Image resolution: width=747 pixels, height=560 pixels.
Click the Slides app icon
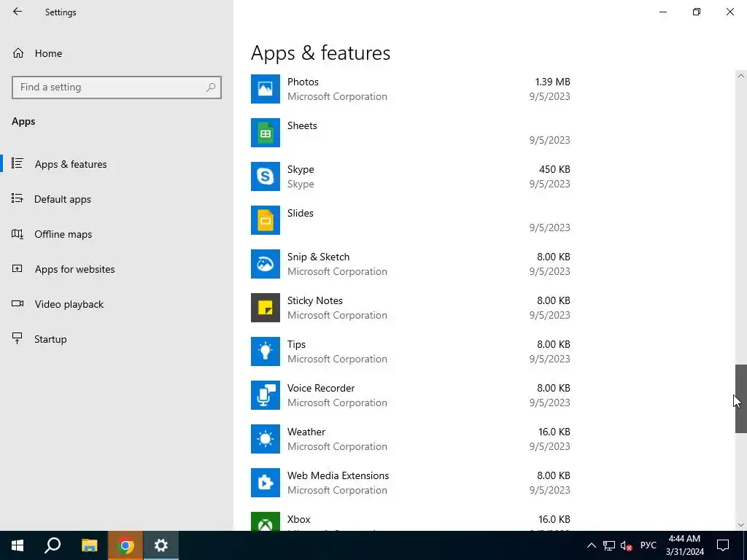[x=266, y=220]
